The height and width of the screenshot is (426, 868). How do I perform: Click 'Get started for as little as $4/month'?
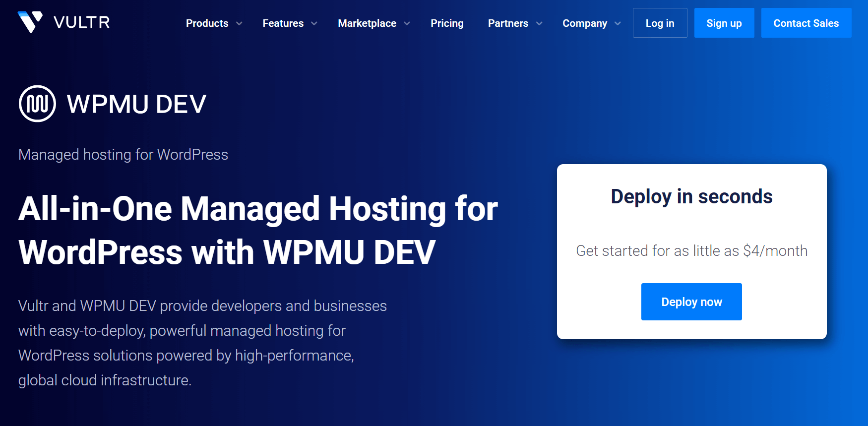(x=691, y=251)
